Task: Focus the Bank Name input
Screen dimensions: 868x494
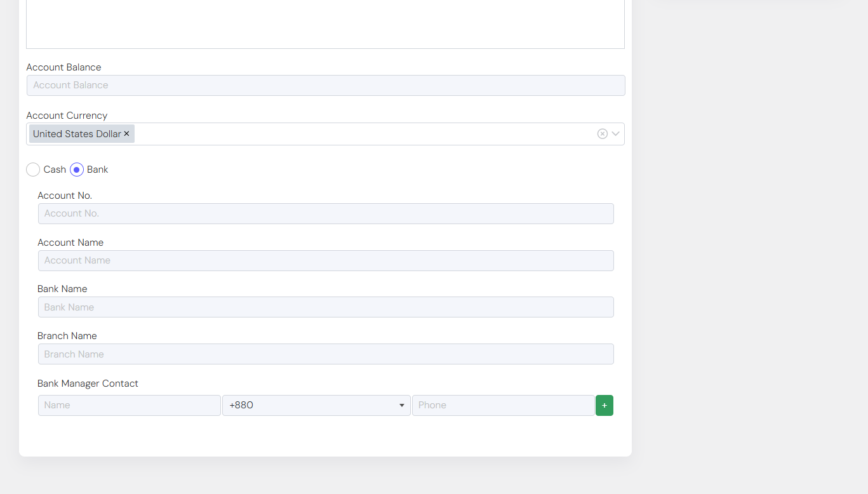Action: click(x=326, y=307)
